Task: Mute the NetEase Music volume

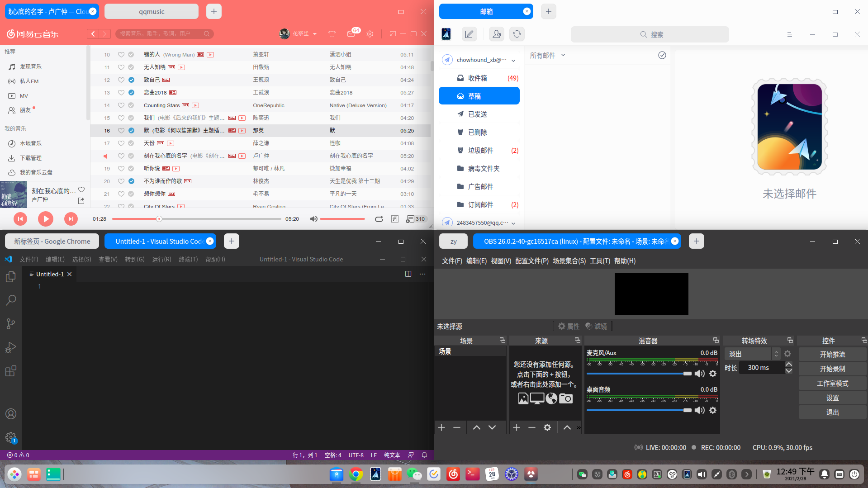Action: click(x=313, y=219)
